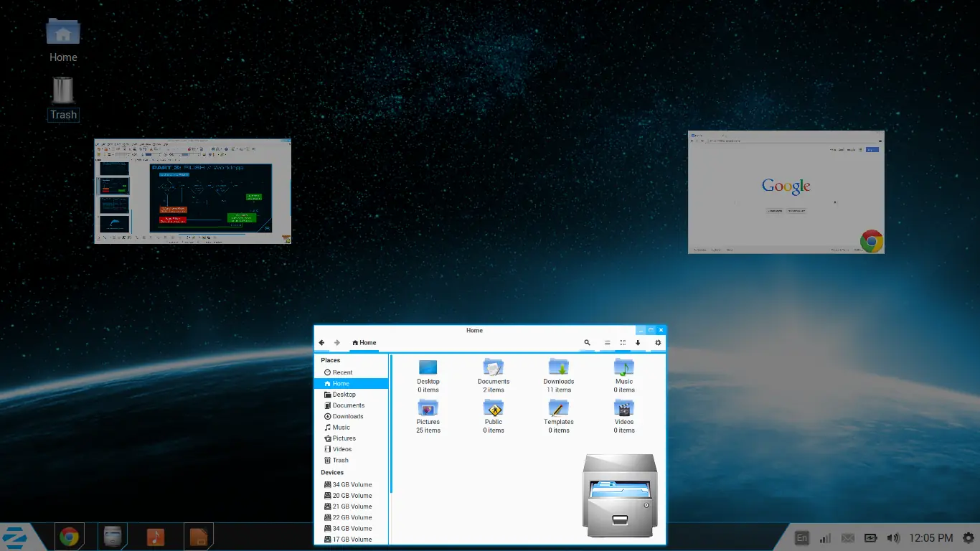
Task: Open the En keyboard language indicator
Action: tap(802, 537)
